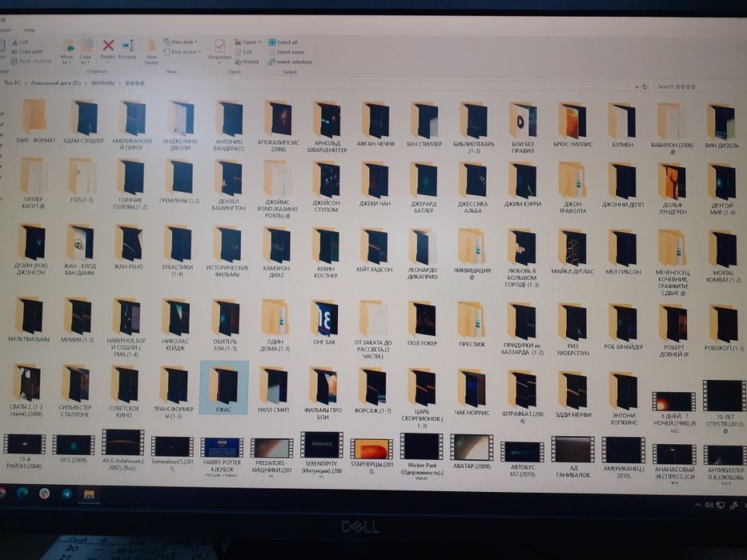Select the АРНОЛЬД ШВАРЦЕНЕГГЕР folder

pos(327,126)
